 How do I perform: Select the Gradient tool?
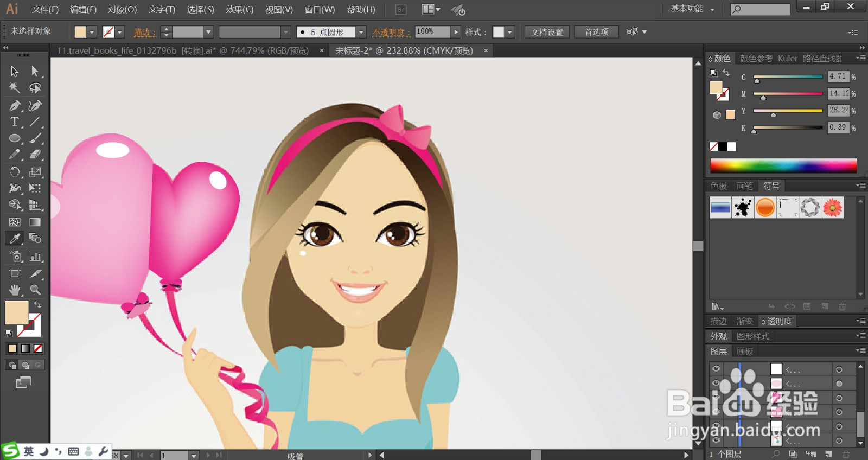[35, 222]
